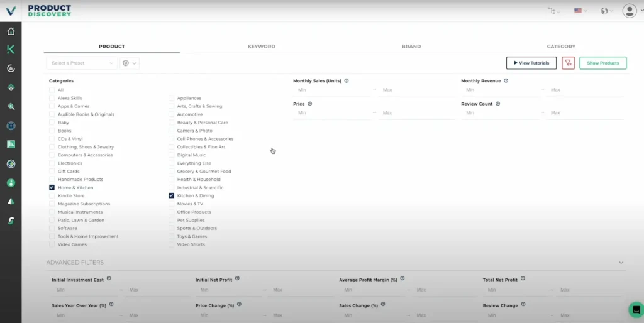Click the Show Products button

coord(603,63)
